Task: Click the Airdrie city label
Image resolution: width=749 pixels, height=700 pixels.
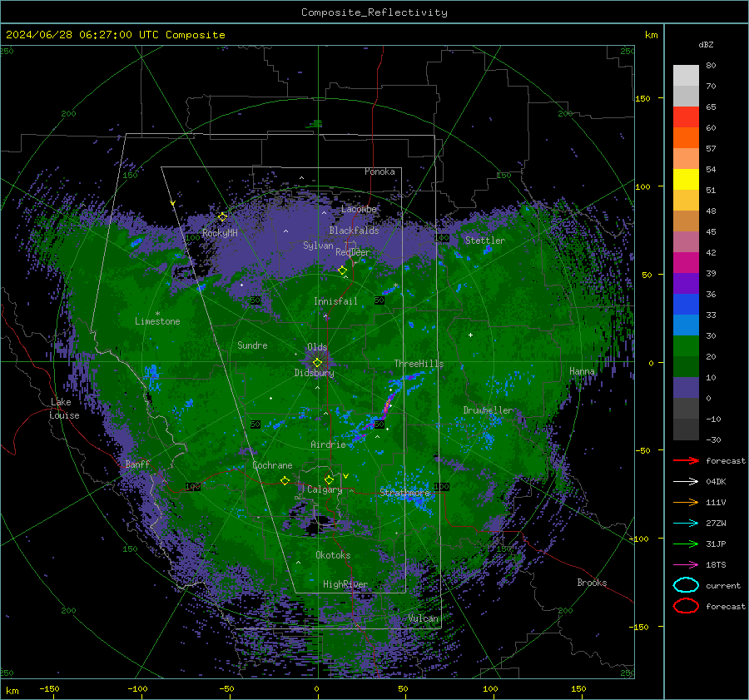Action: [328, 444]
